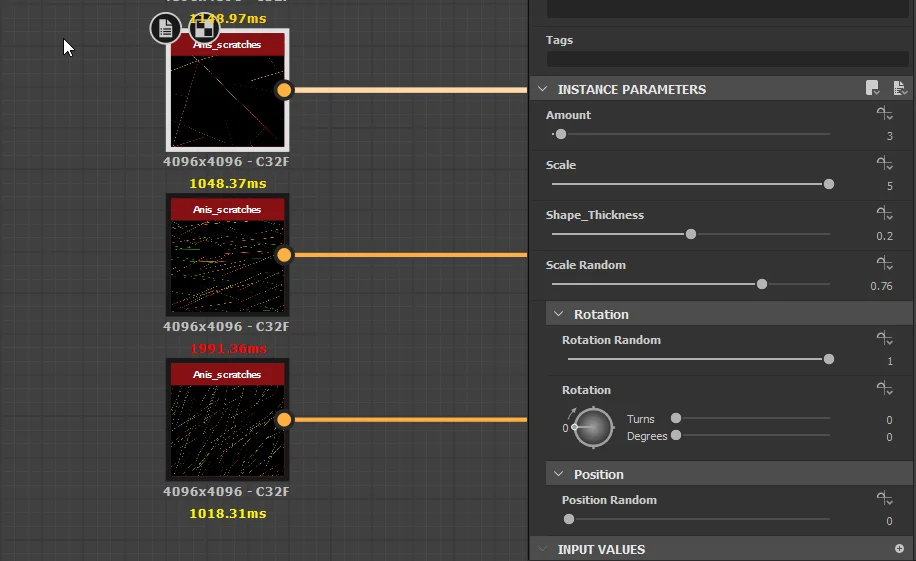Open the preset save icon in Instance Parameters header
This screenshot has height=561, width=916.
pyautogui.click(x=872, y=88)
